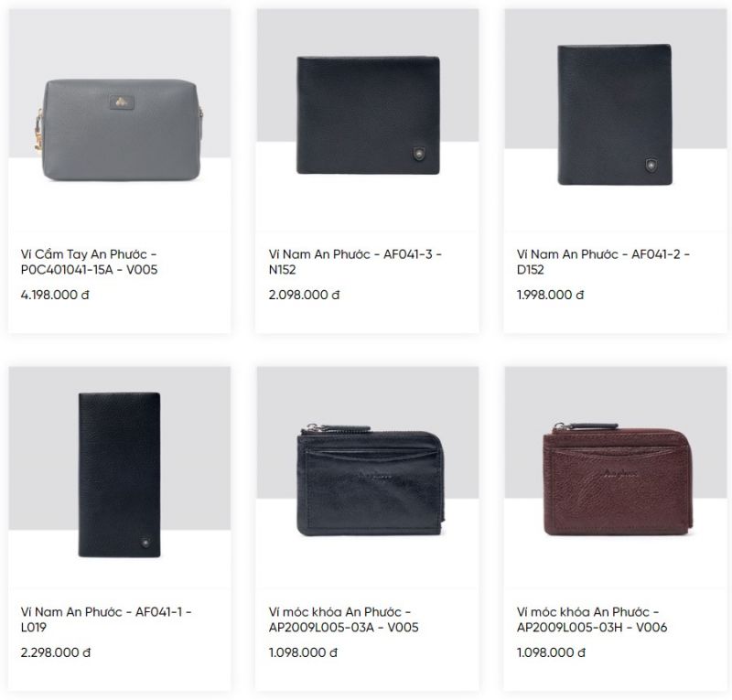Select the 4.198.000 đ price

(55, 295)
